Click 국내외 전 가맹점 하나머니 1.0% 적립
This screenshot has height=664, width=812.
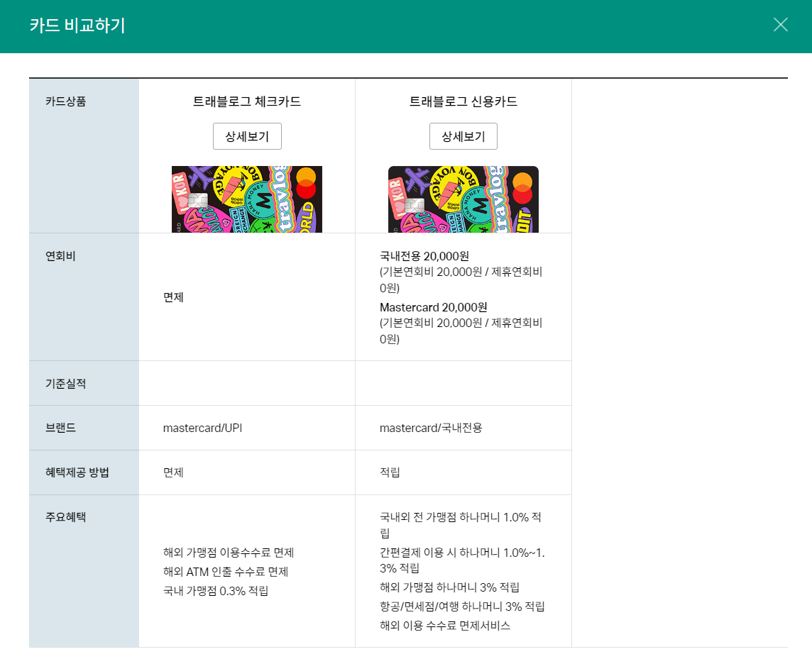tap(461, 525)
